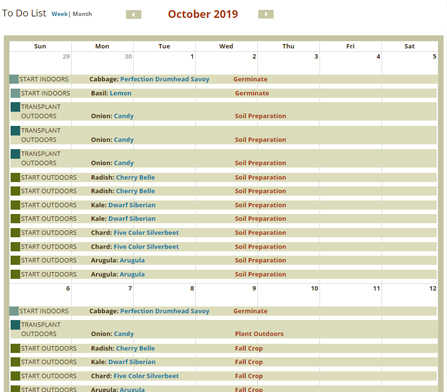Select the Wed column header
Screen dimensions: 447x392
click(x=226, y=46)
